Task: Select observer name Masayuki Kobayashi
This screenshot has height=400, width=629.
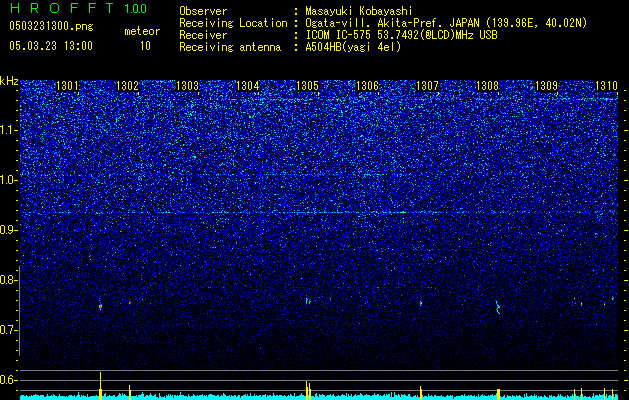Action: 359,11
